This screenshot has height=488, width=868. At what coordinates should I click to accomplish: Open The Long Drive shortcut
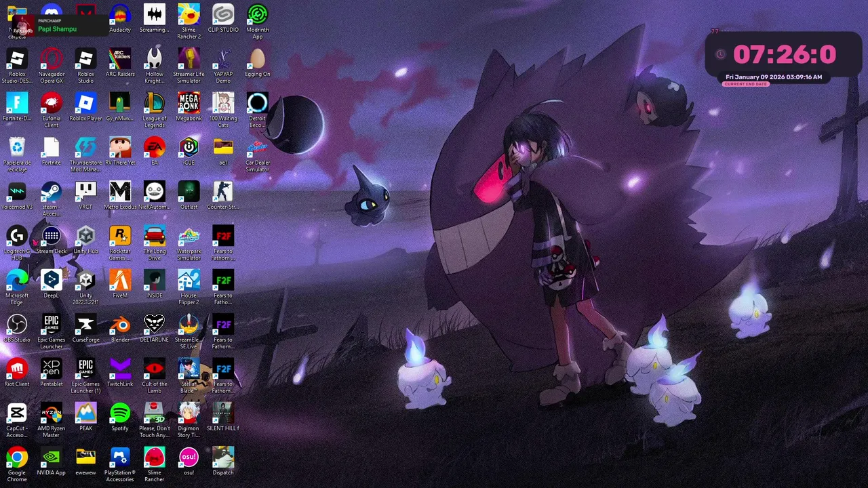pos(155,236)
